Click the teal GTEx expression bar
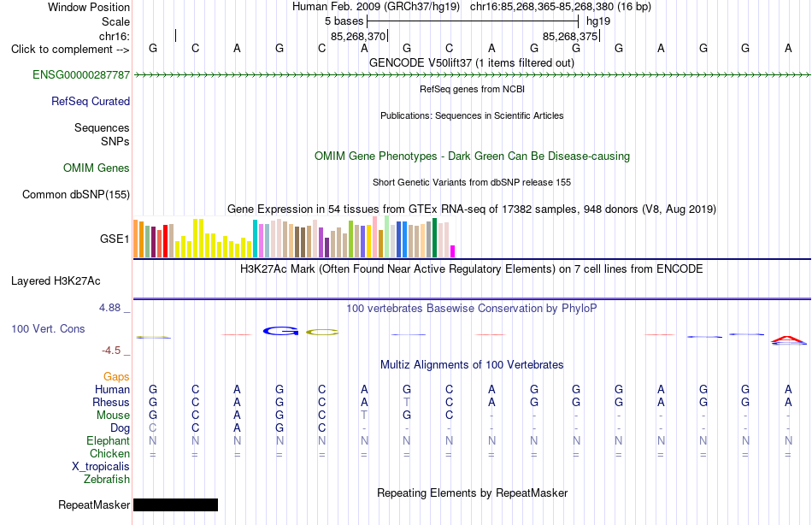Image resolution: width=812 pixels, height=525 pixels. [255, 239]
